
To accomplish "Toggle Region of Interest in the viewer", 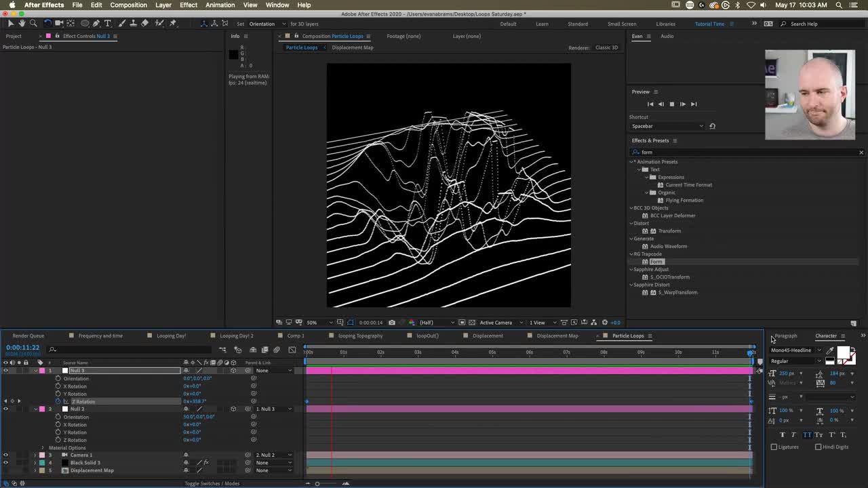I will (x=462, y=323).
